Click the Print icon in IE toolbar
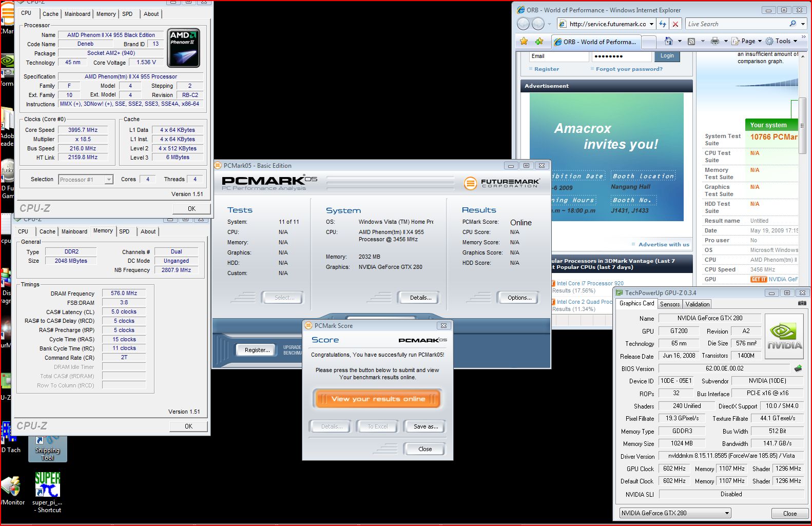The height and width of the screenshot is (526, 812). click(x=714, y=41)
